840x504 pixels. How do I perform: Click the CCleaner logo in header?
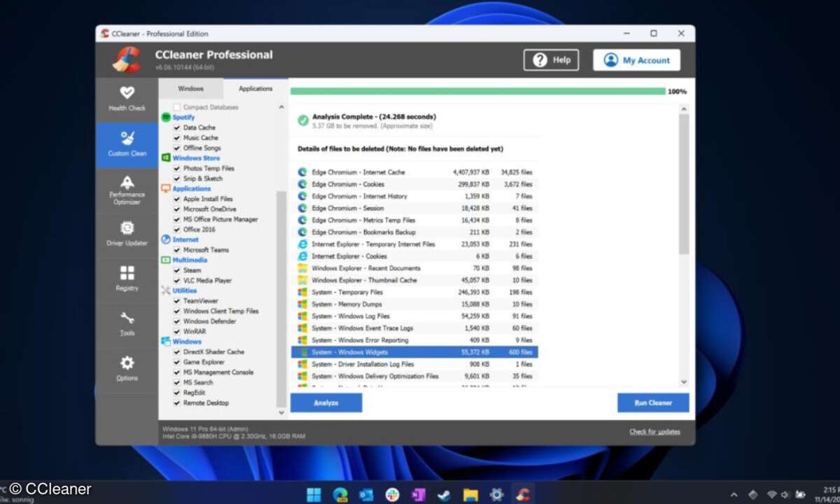tap(127, 59)
